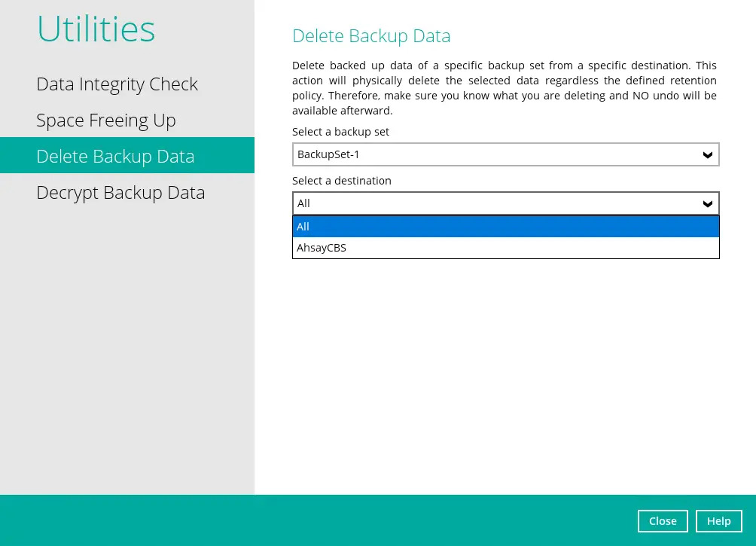Viewport: 756px width, 546px height.
Task: Click empty teal footer bar left of Close
Action: click(316, 520)
